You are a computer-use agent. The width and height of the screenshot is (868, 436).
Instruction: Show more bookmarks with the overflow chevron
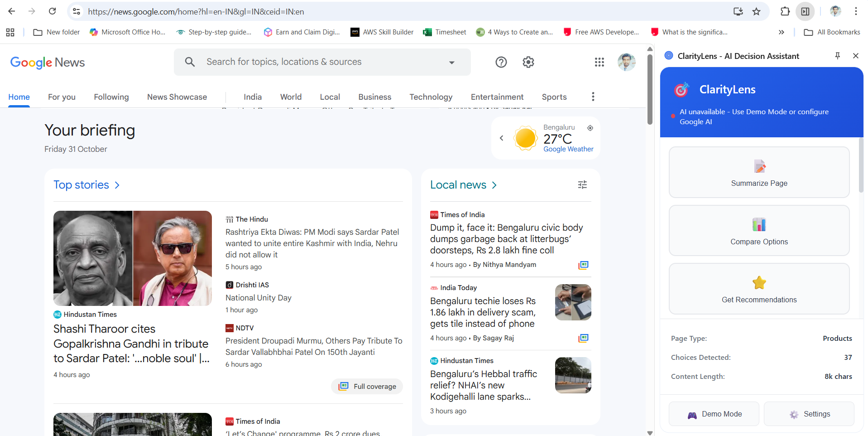pyautogui.click(x=781, y=32)
